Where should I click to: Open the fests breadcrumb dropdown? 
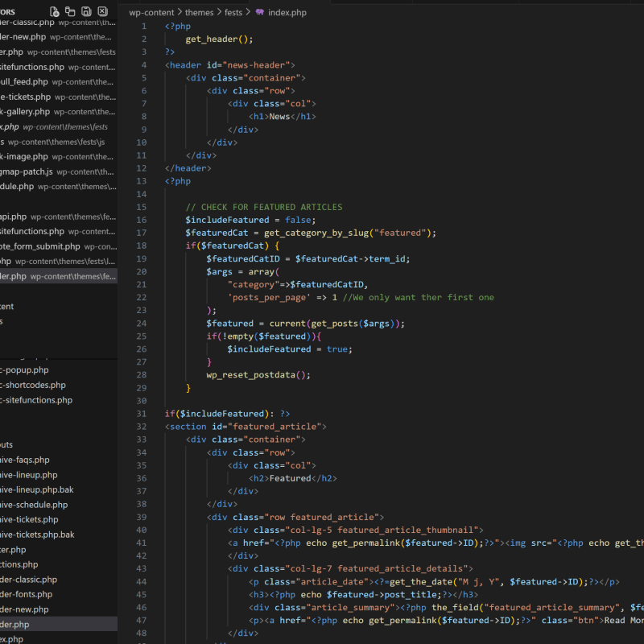(x=233, y=13)
